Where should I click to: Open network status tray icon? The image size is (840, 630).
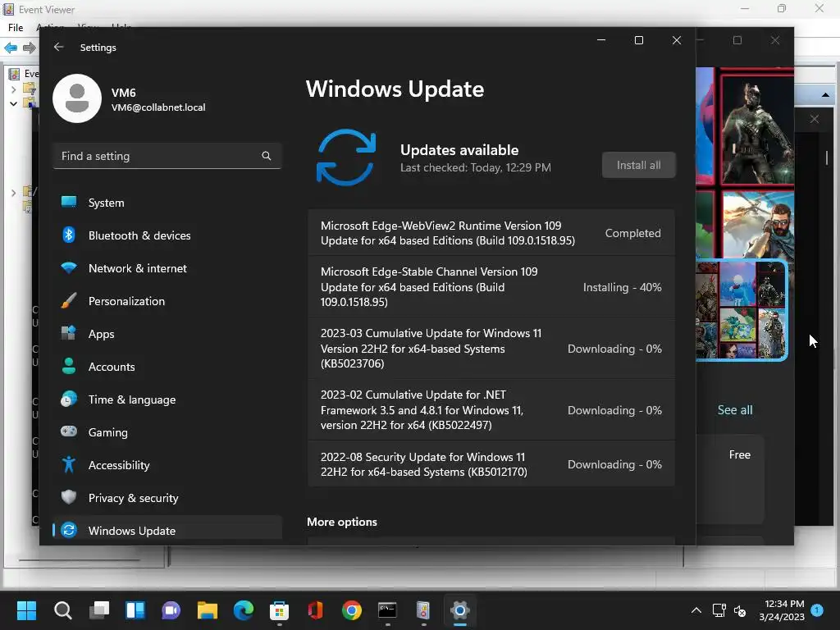719,610
